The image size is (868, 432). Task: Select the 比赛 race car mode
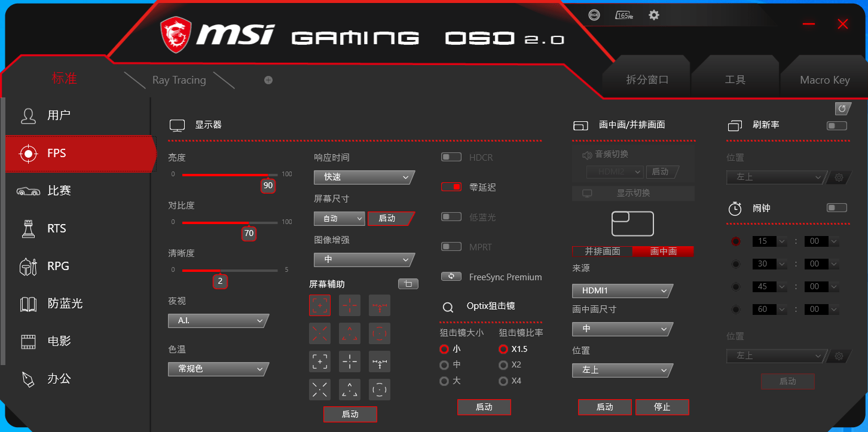pyautogui.click(x=78, y=191)
